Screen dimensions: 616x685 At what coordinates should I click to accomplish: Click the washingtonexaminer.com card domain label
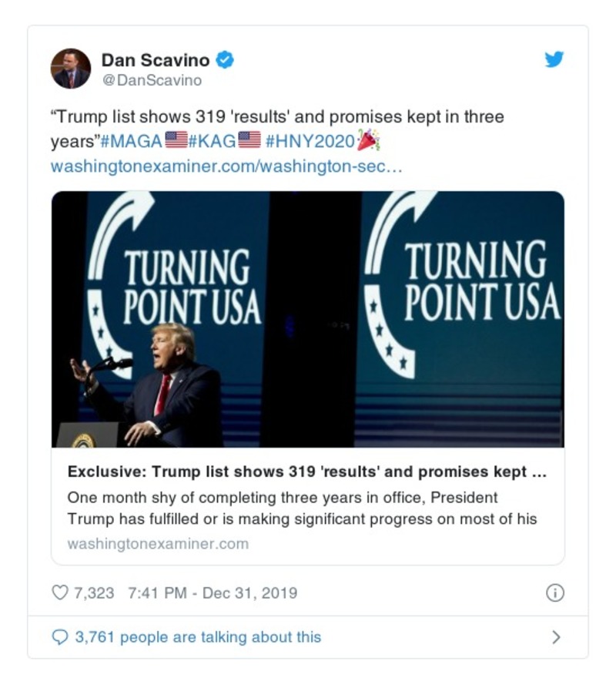coord(158,543)
